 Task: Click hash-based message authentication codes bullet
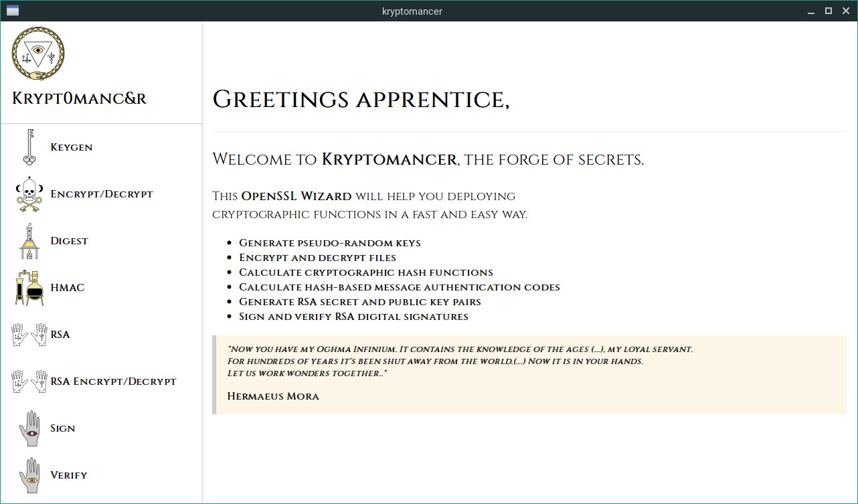coord(400,287)
